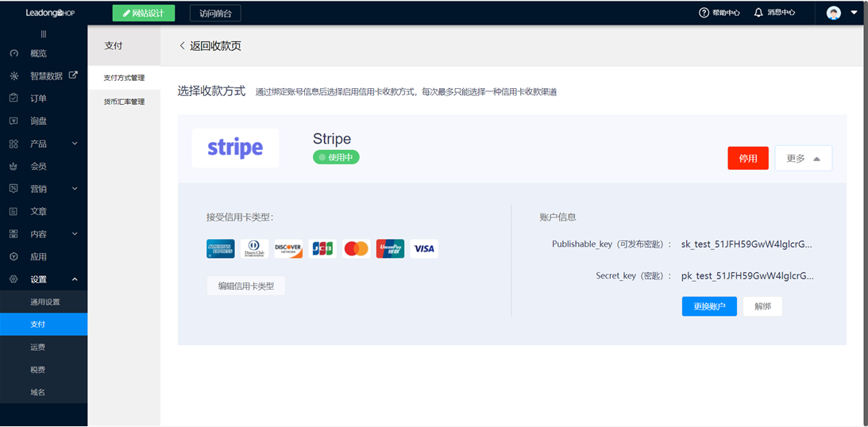Click the blue 更换账户 button

(x=709, y=306)
